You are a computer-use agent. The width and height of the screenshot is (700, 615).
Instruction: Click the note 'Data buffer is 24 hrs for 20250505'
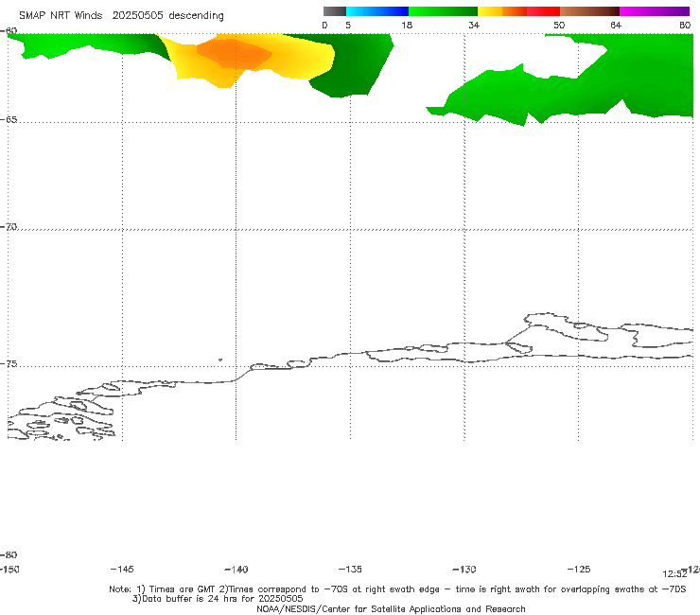218,599
